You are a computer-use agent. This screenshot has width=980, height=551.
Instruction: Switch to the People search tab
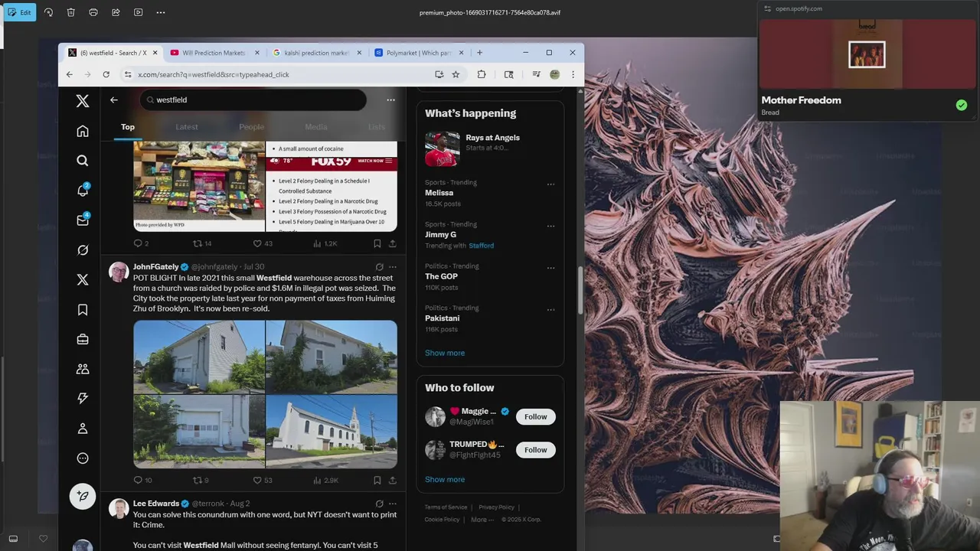[x=251, y=127]
